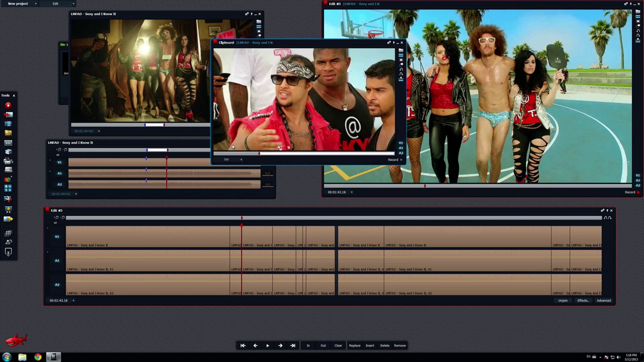Open timecode dropdown in source clip viewer
The width and height of the screenshot is (644, 362).
pos(99,131)
